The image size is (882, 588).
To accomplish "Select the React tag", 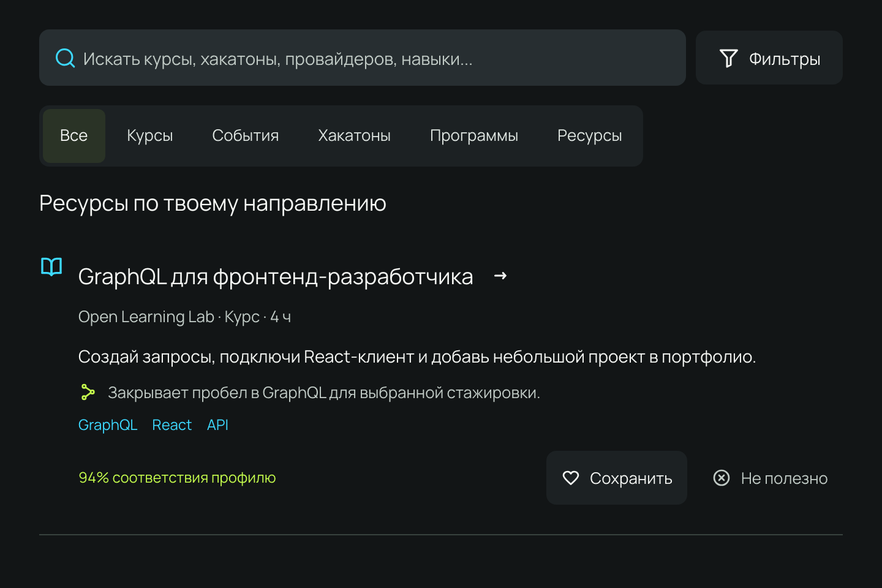I will [x=172, y=425].
